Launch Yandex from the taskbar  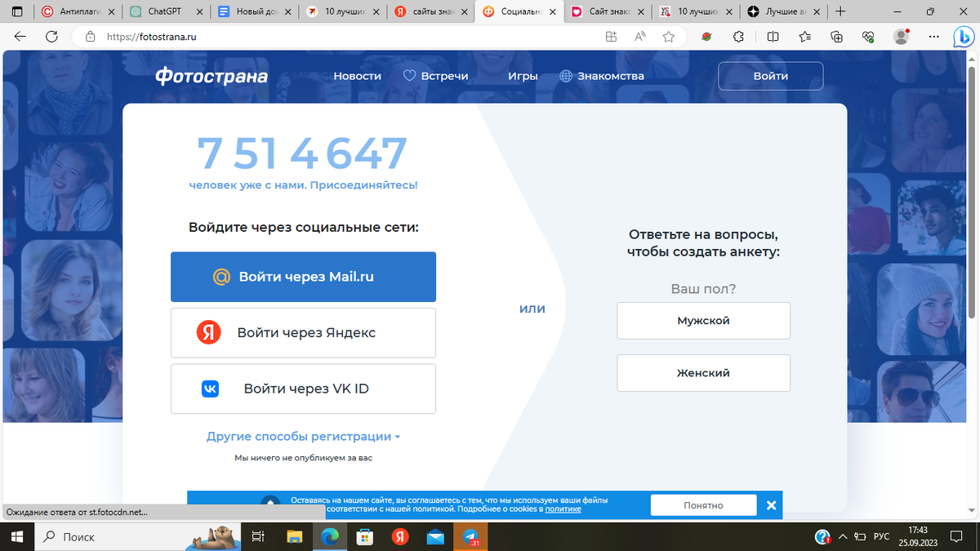pyautogui.click(x=399, y=536)
